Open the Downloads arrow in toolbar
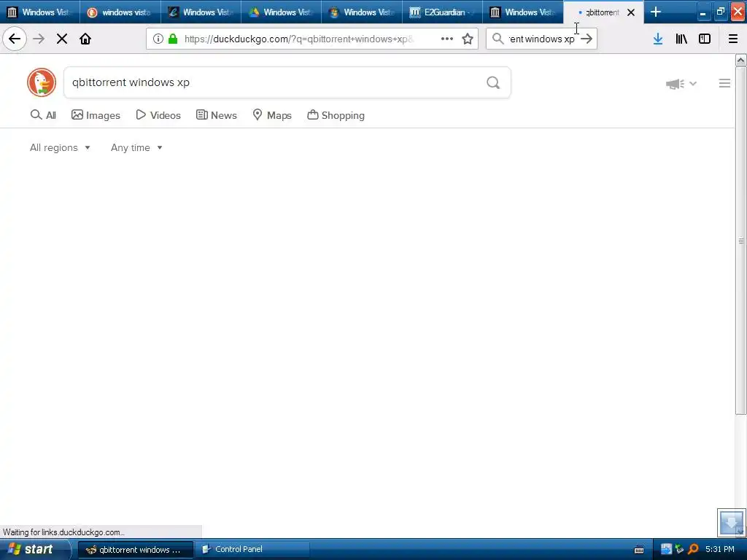747x560 pixels. tap(658, 39)
